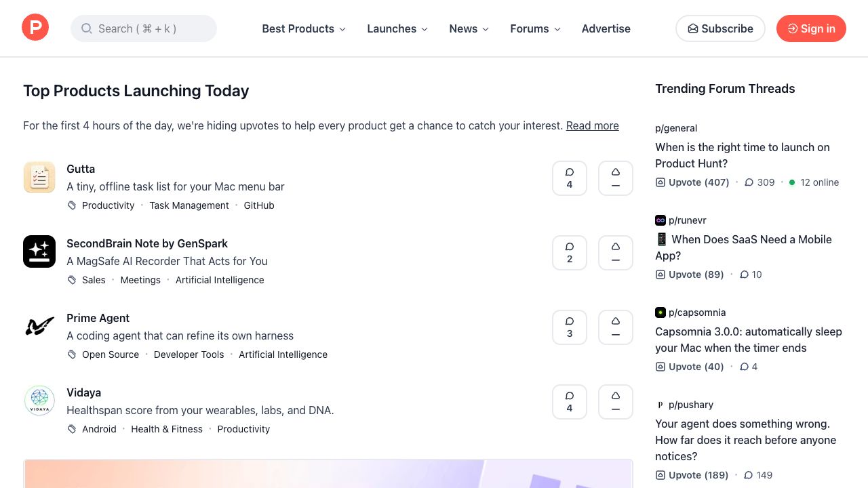Viewport: 868px width, 488px height.
Task: Open 'Your agent does something wrong' thread
Action: click(746, 440)
